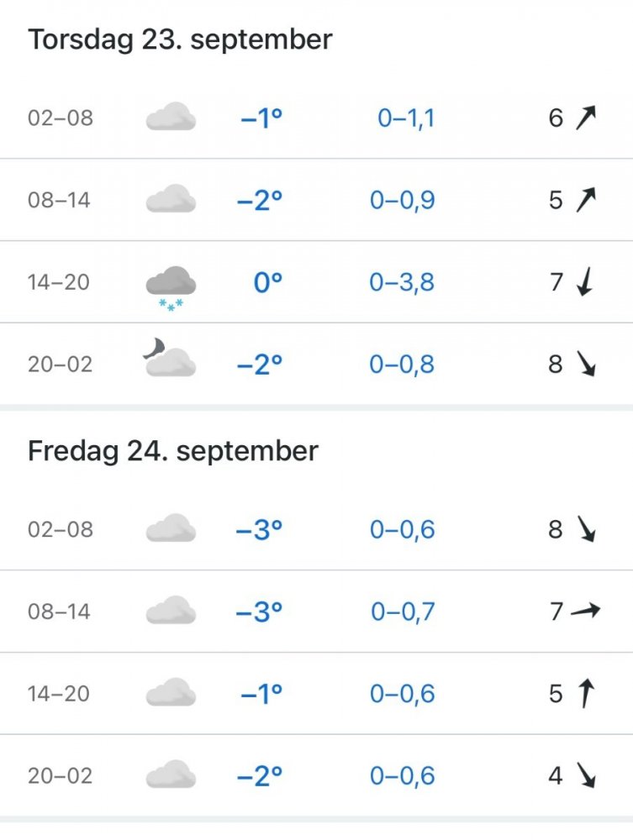Click the wind arrow for Friday 08–14

coord(585,612)
